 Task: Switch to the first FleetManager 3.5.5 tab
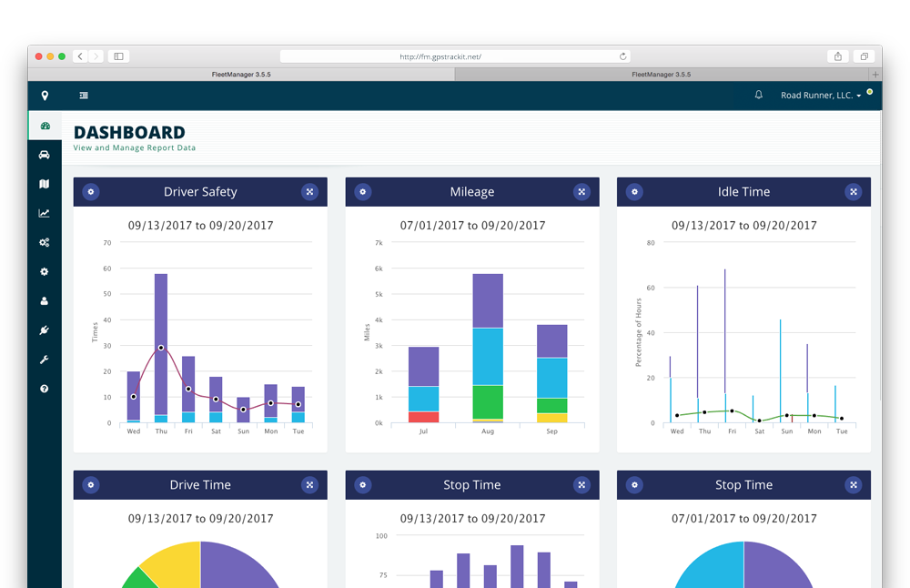tap(241, 75)
